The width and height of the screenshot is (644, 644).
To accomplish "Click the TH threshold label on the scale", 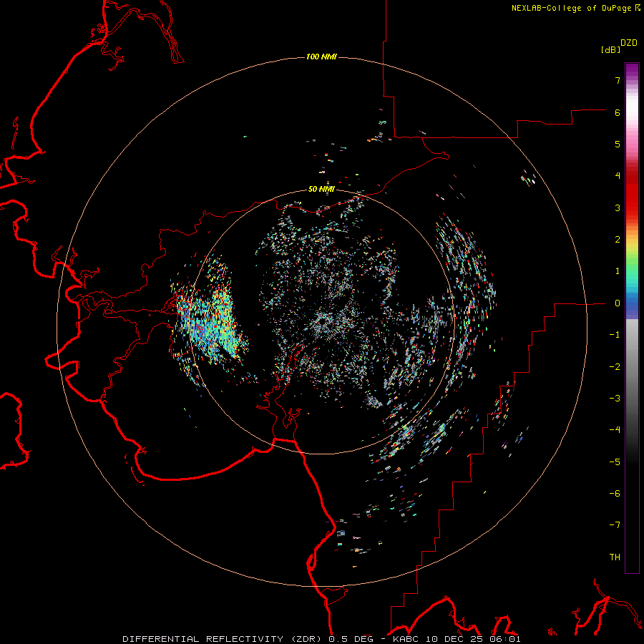I will [615, 557].
